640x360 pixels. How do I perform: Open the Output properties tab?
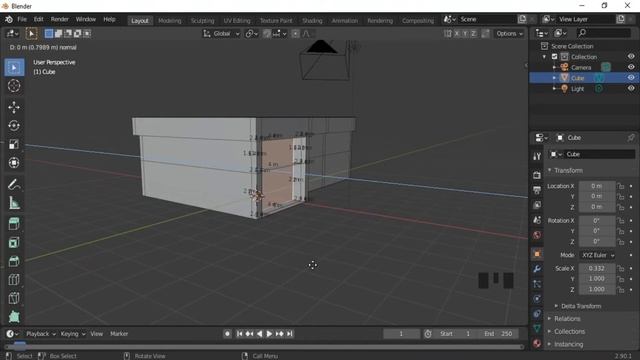537,190
